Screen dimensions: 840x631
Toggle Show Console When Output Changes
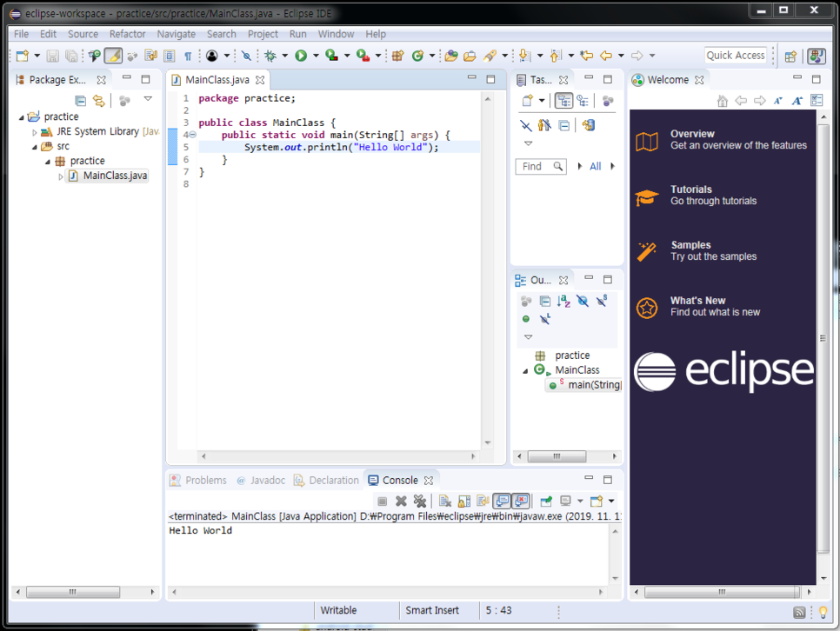tap(502, 501)
